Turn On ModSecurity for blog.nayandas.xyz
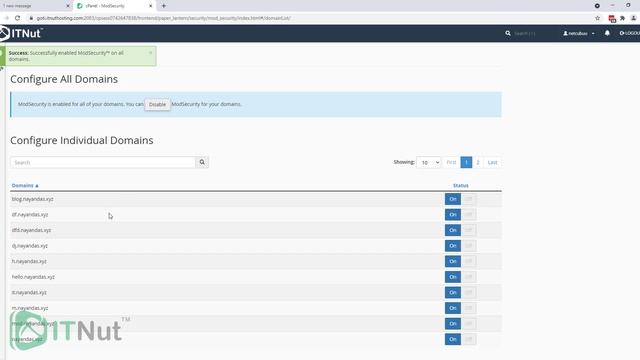This screenshot has width=640, height=360. pos(453,199)
